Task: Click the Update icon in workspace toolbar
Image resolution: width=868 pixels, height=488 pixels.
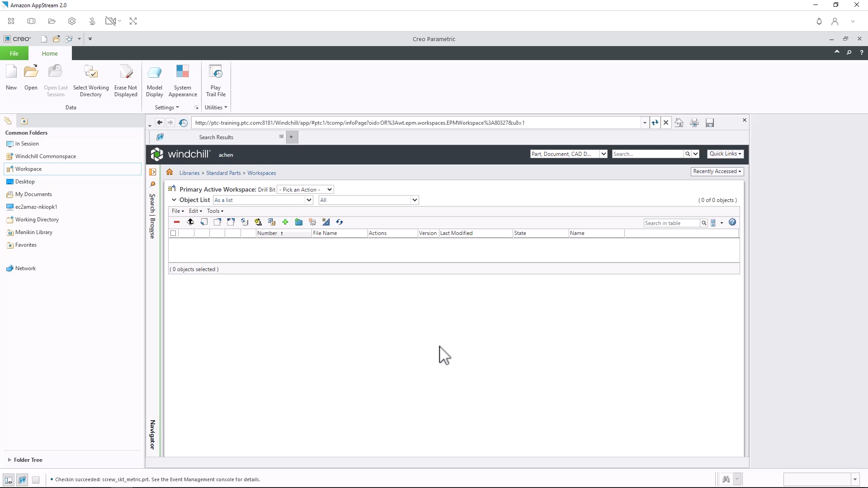Action: pyautogui.click(x=245, y=222)
